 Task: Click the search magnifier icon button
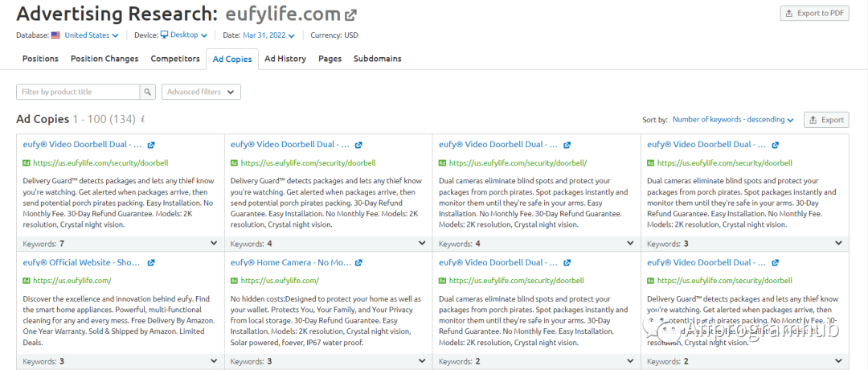pyautogui.click(x=147, y=92)
